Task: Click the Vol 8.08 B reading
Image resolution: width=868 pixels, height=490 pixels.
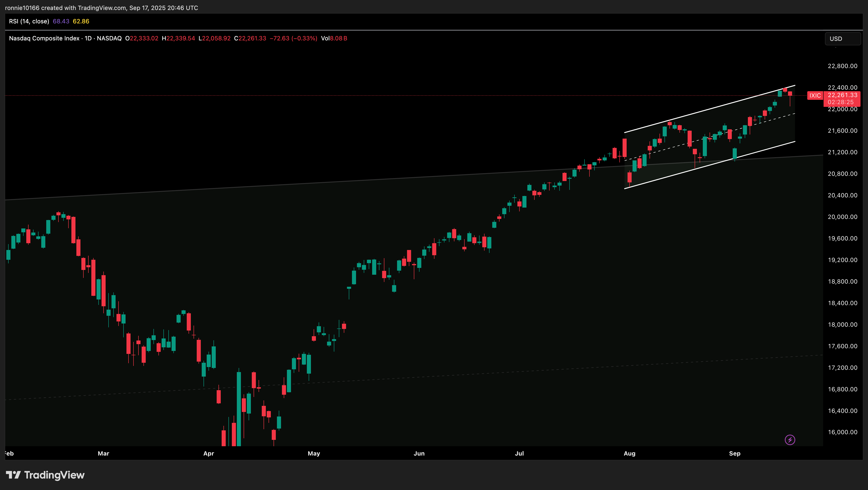Action: (x=334, y=38)
